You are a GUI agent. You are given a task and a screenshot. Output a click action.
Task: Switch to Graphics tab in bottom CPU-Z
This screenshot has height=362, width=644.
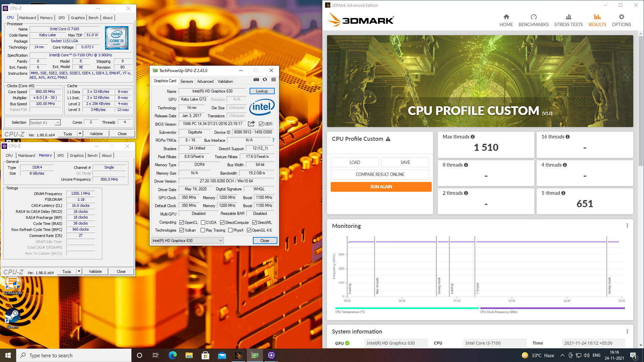click(x=76, y=156)
